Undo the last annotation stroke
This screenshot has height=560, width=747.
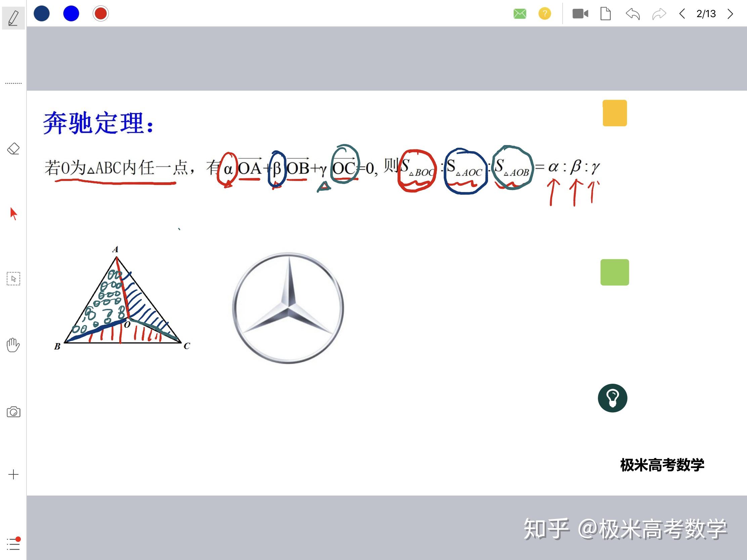tap(633, 14)
